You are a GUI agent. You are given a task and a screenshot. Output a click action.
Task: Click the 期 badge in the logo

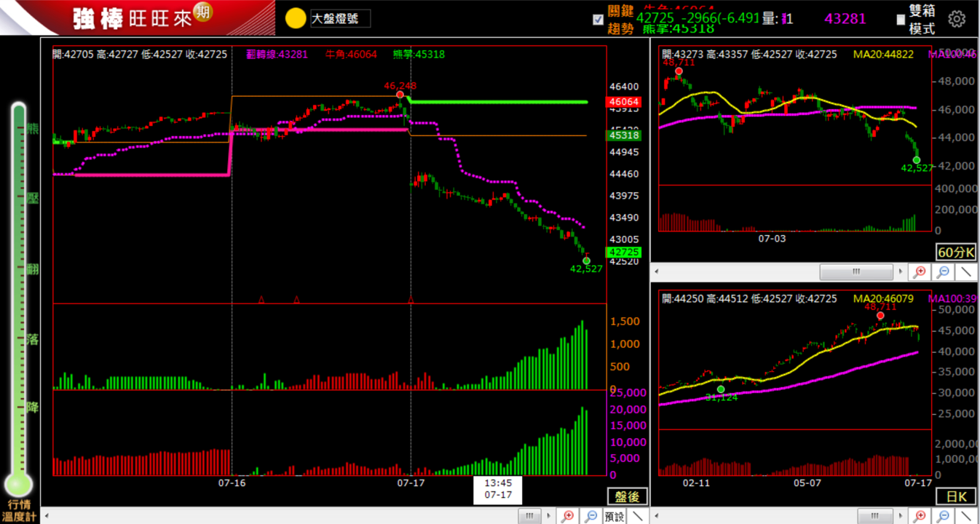click(x=203, y=13)
